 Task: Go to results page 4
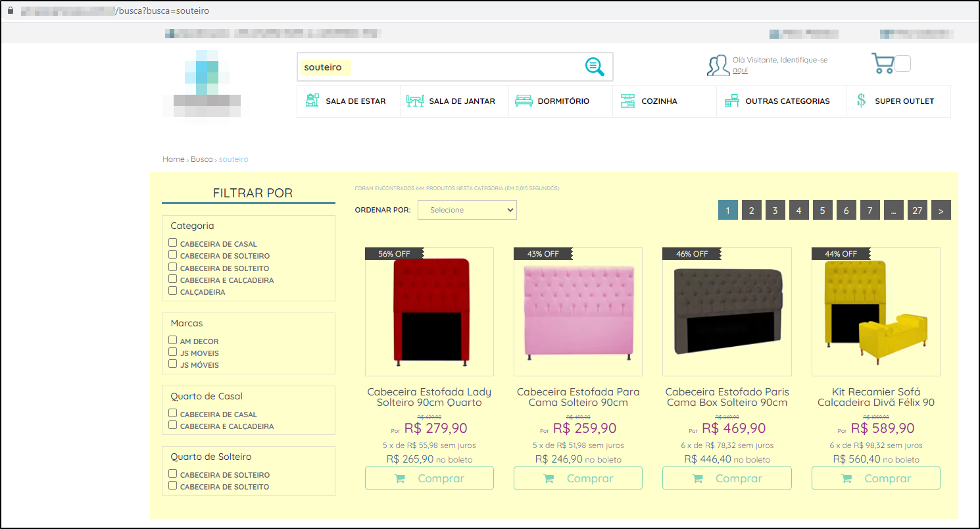click(798, 211)
